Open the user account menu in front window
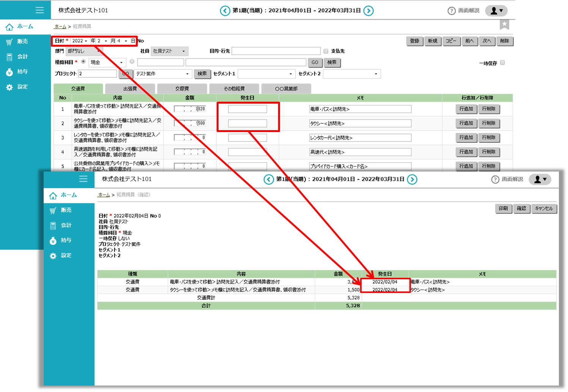 coord(540,179)
